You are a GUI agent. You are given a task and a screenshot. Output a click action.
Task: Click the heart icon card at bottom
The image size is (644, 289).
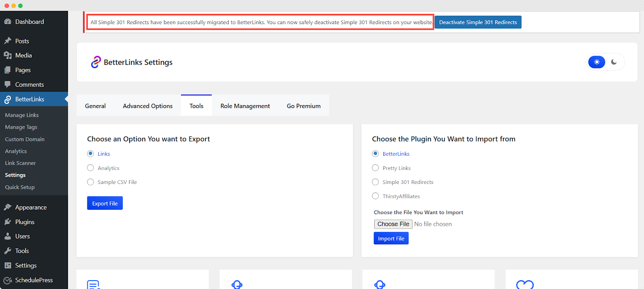525,285
